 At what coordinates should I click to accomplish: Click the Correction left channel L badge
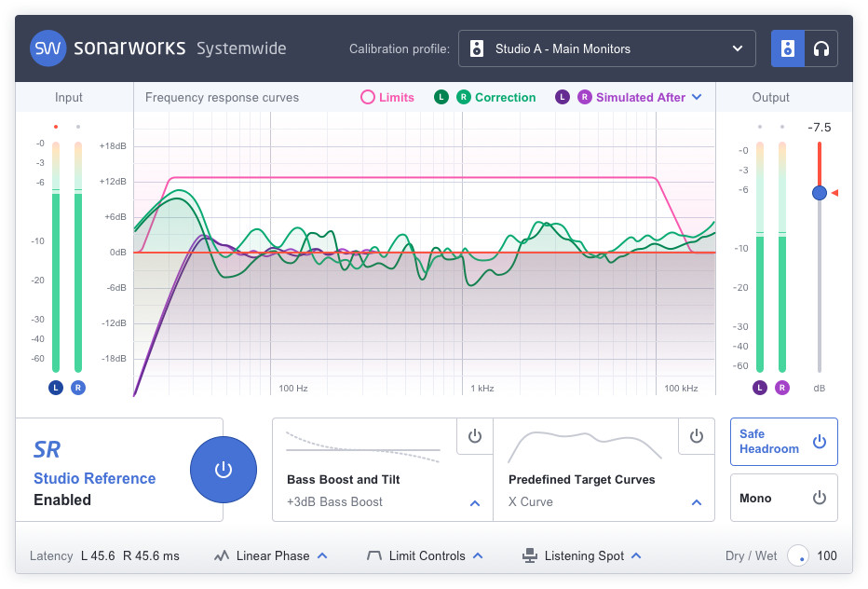tap(441, 97)
